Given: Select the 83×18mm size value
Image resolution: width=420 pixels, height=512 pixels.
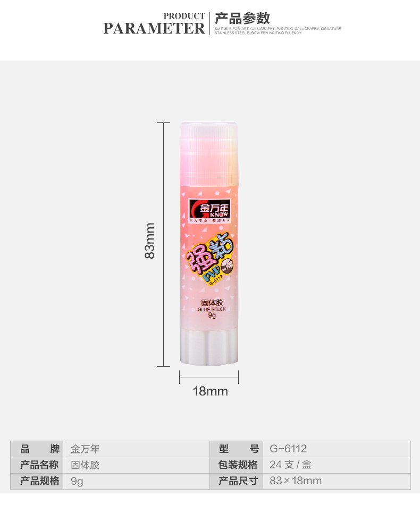Looking at the screenshot, I should point(296,481).
